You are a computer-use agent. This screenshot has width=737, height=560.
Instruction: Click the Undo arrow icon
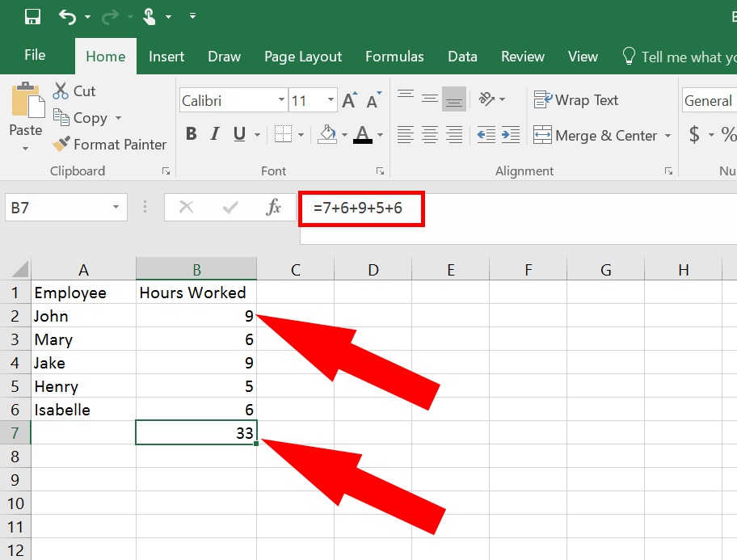68,16
